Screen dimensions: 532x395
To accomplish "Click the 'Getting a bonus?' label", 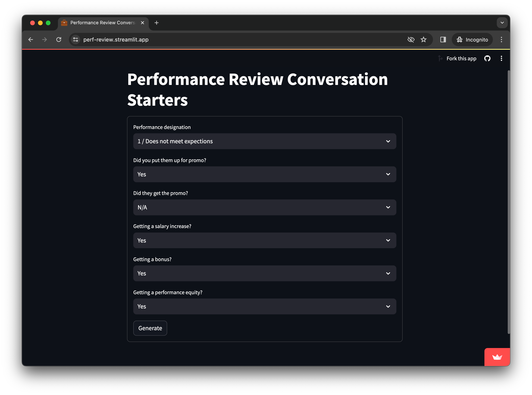I will pyautogui.click(x=152, y=259).
